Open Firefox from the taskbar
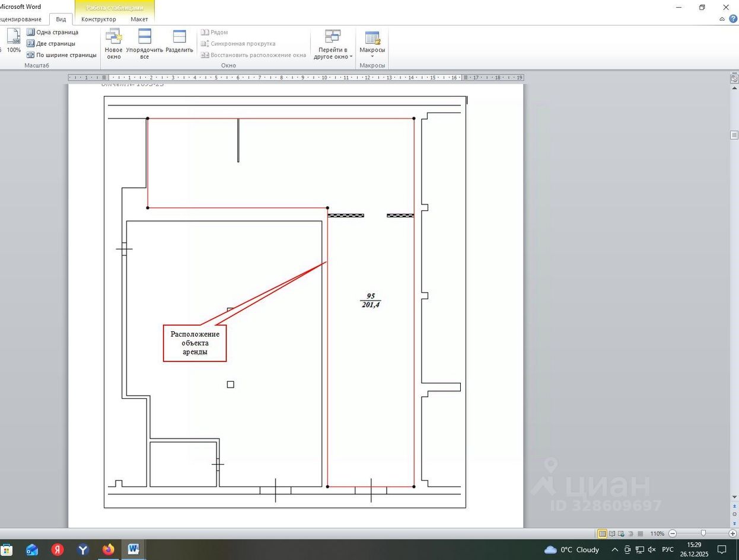The width and height of the screenshot is (739, 560). click(108, 549)
